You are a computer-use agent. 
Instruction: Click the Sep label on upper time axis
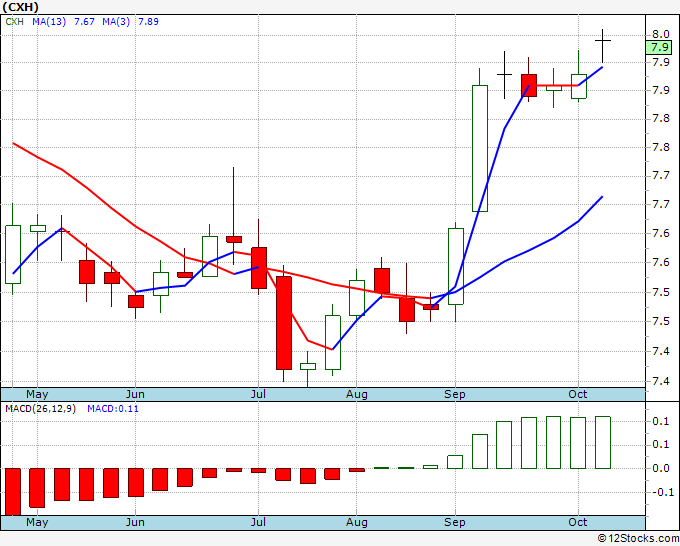point(455,394)
